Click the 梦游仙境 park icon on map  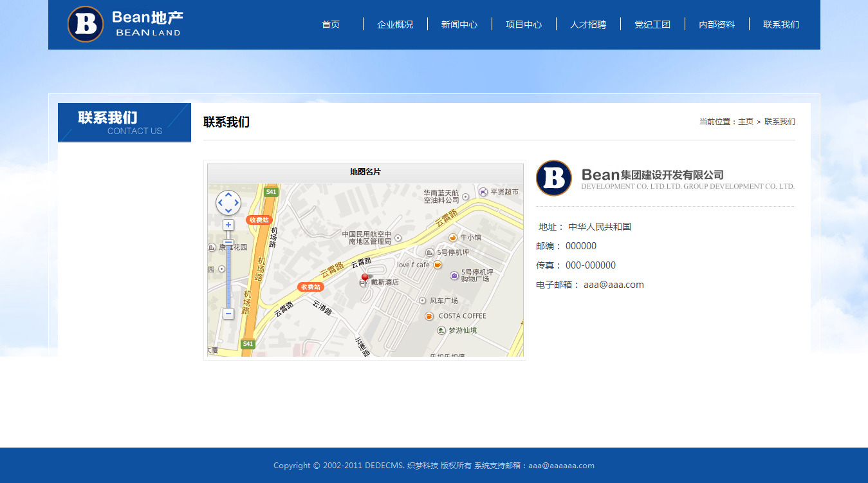[x=441, y=330]
